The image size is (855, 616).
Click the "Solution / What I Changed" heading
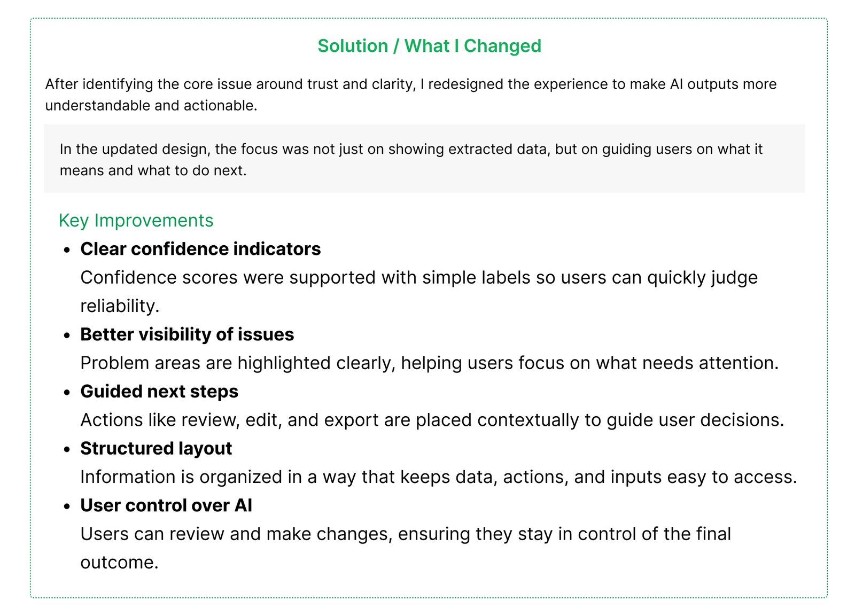point(429,46)
